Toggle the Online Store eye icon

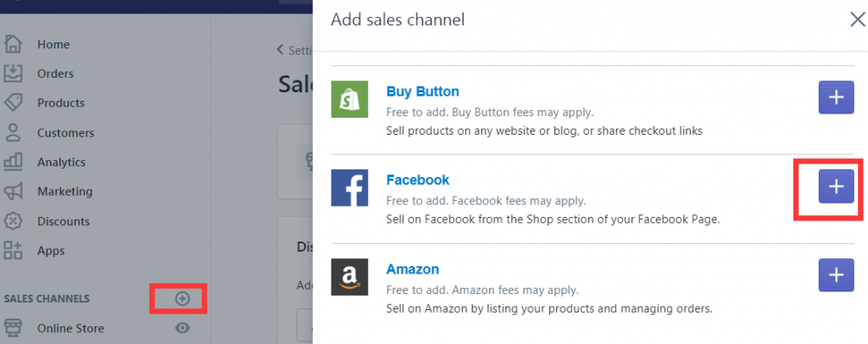(x=182, y=328)
